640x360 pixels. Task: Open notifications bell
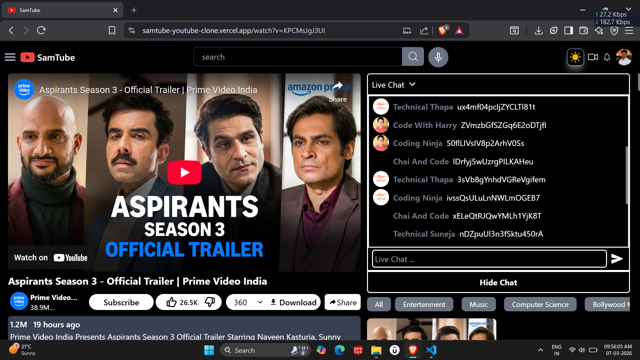click(x=607, y=57)
